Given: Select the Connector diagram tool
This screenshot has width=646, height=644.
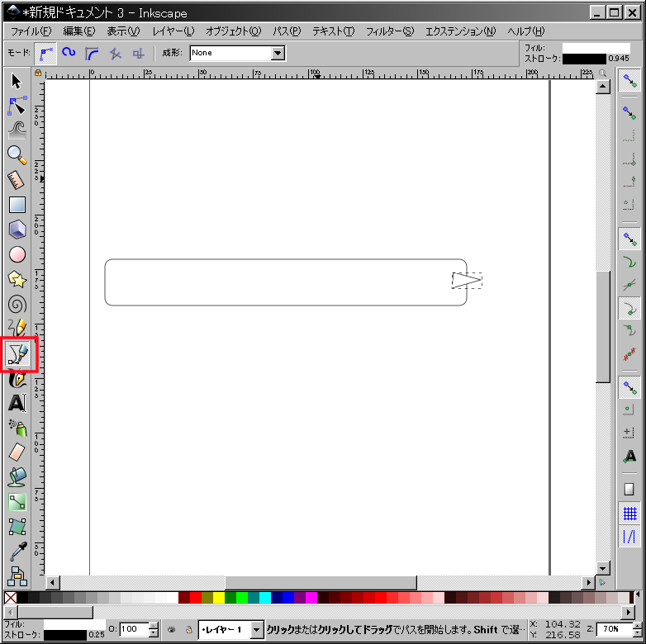Looking at the screenshot, I should coord(17,576).
